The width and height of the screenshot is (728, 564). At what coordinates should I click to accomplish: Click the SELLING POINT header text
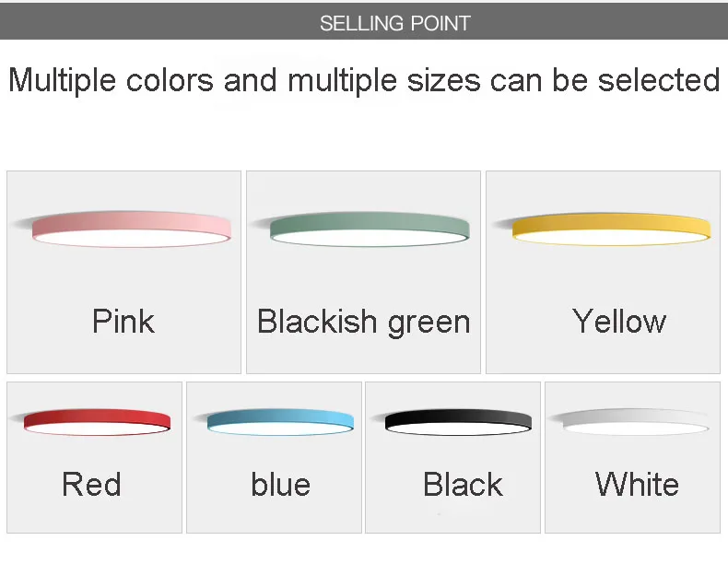pyautogui.click(x=394, y=24)
